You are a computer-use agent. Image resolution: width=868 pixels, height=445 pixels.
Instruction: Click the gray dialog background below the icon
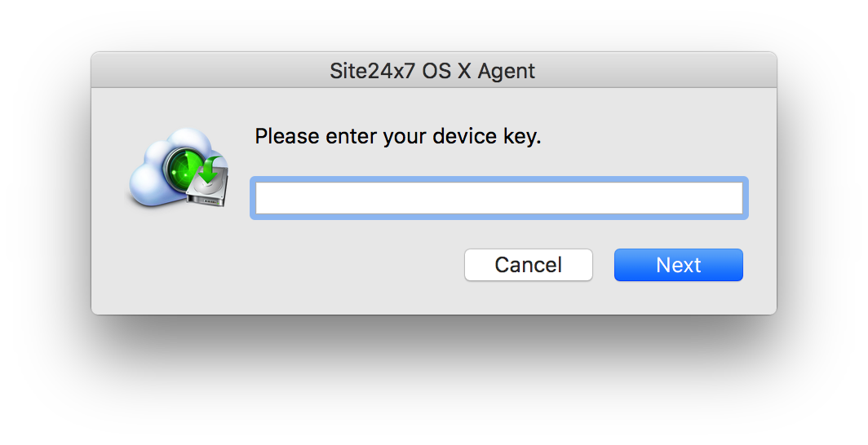point(177,260)
